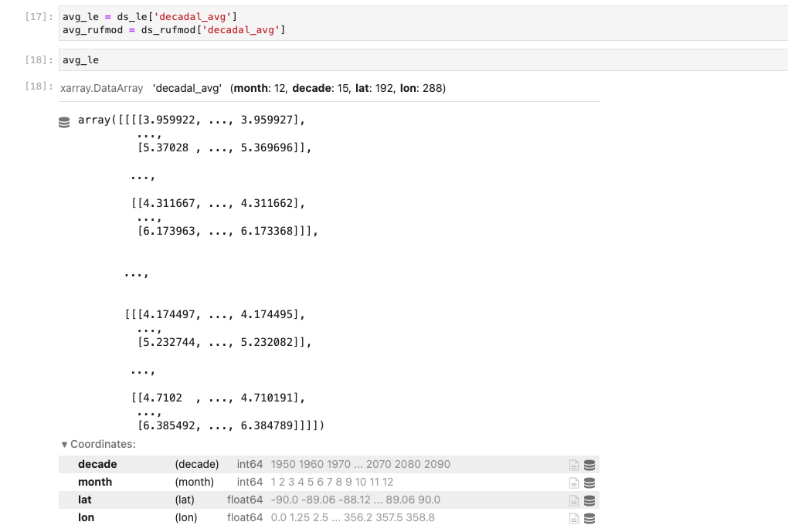Click the float64 dtype in lon row

(x=245, y=517)
